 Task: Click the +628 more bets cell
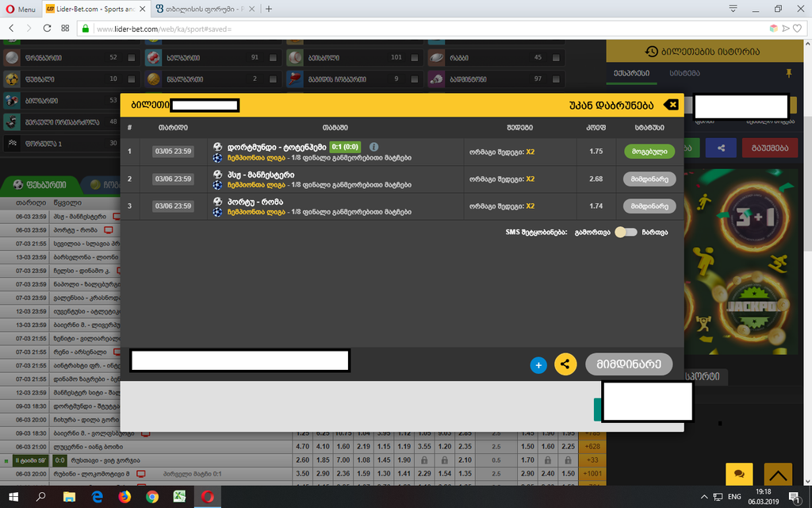(592, 446)
